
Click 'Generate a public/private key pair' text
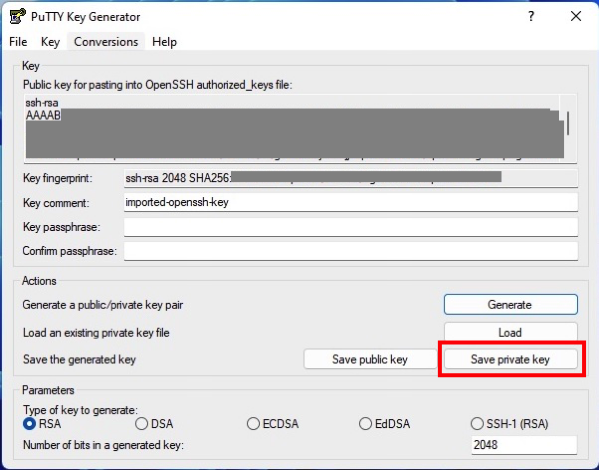point(103,305)
